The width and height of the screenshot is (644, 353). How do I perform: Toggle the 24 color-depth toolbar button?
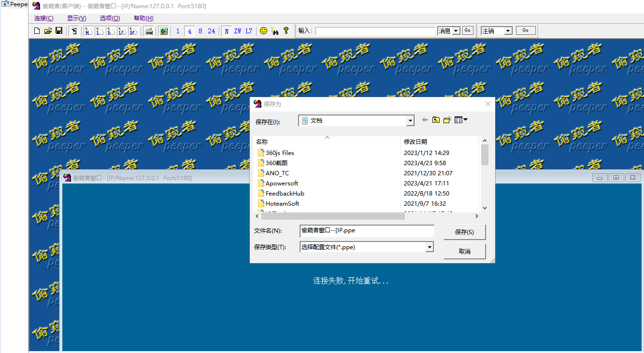[212, 31]
